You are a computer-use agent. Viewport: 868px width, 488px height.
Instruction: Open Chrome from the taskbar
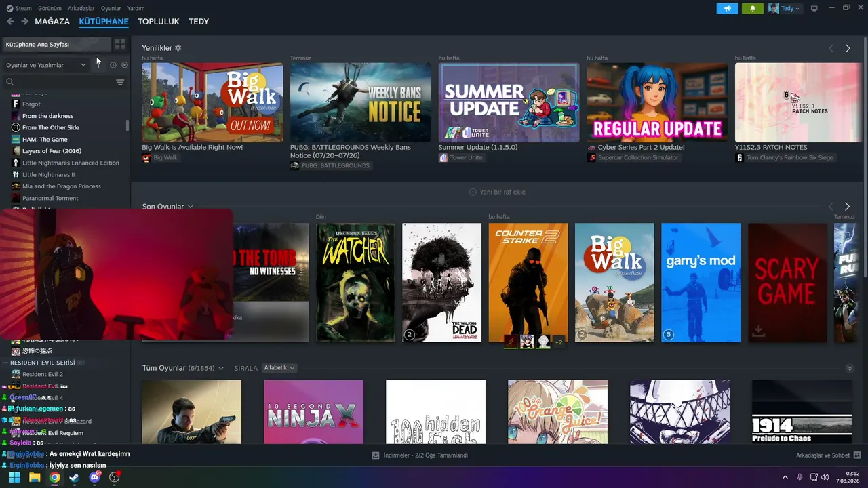click(54, 477)
